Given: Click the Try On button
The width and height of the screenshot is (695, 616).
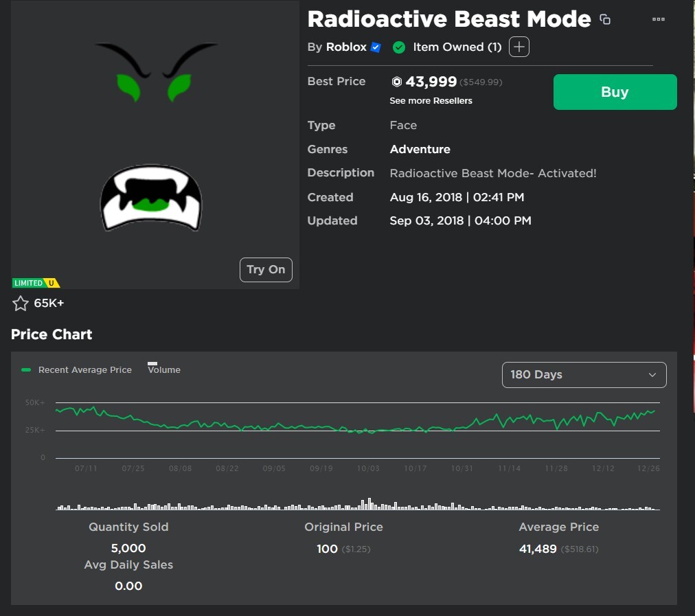Looking at the screenshot, I should [x=266, y=270].
